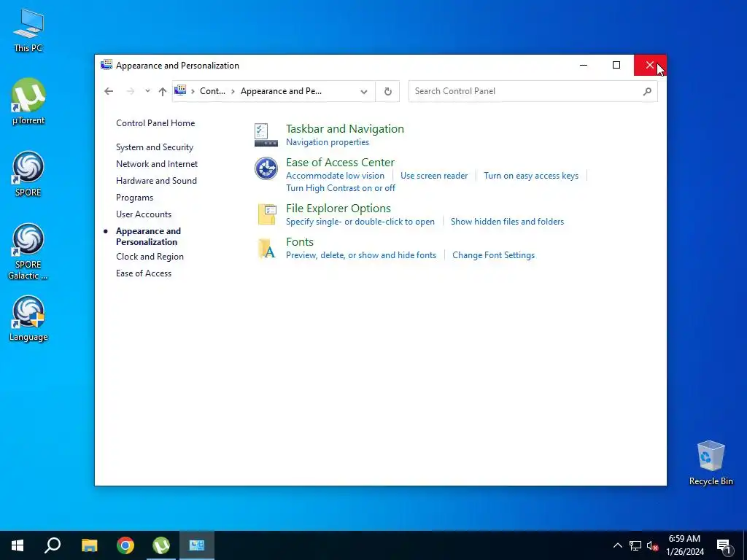This screenshot has height=560, width=747.
Task: Open the File Explorer Options heading
Action: [338, 208]
